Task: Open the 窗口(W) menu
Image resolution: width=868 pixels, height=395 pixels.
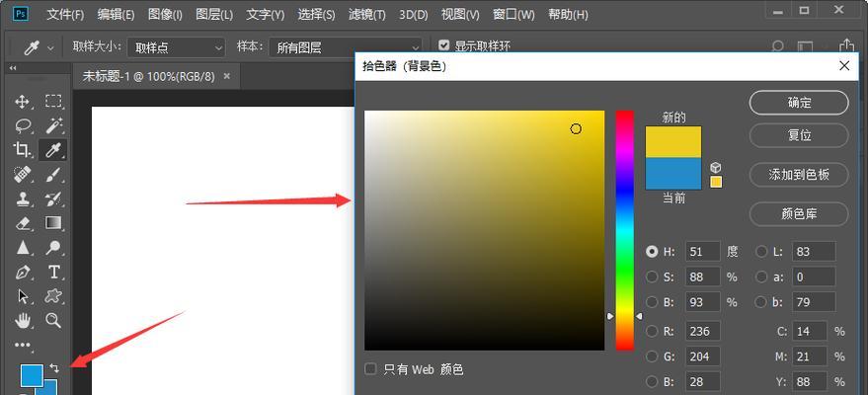Action: tap(513, 15)
